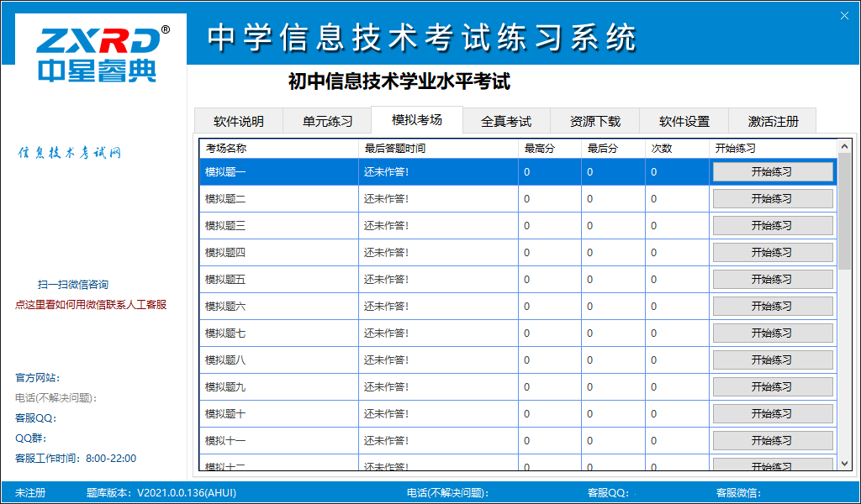Switch to the 软件说明 tab
This screenshot has width=861, height=504.
coord(239,120)
